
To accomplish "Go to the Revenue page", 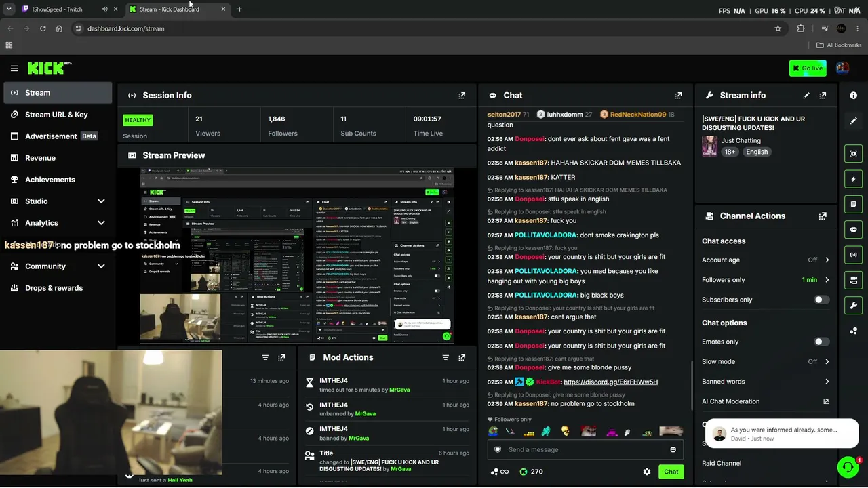I will (58, 158).
